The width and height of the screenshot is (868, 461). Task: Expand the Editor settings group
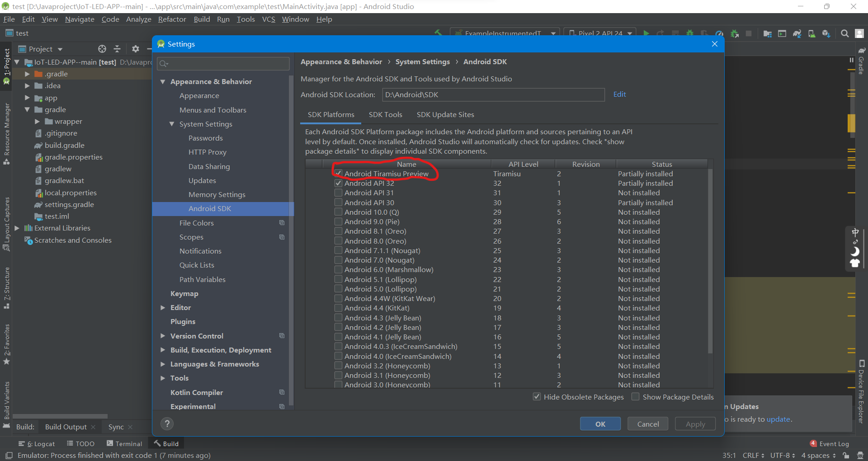coord(163,308)
